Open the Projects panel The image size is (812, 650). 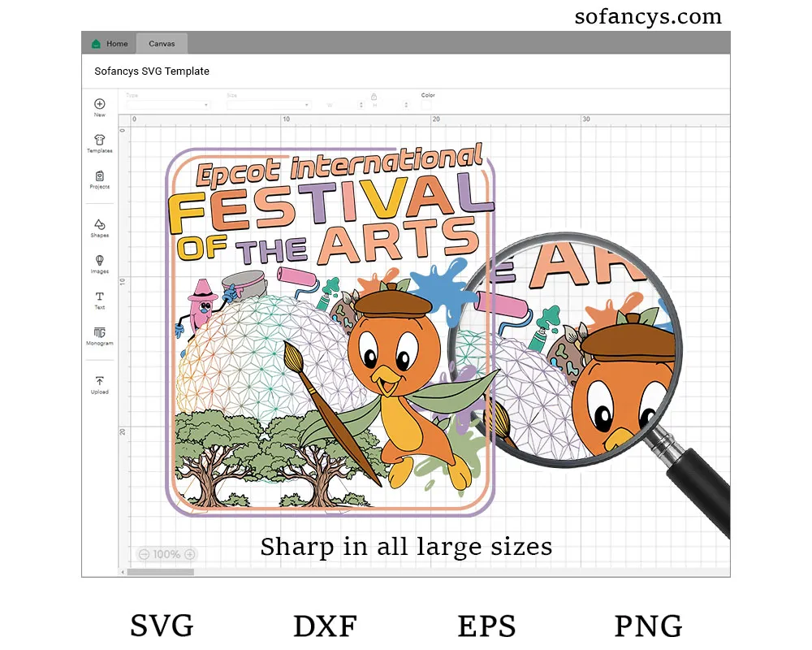99,176
